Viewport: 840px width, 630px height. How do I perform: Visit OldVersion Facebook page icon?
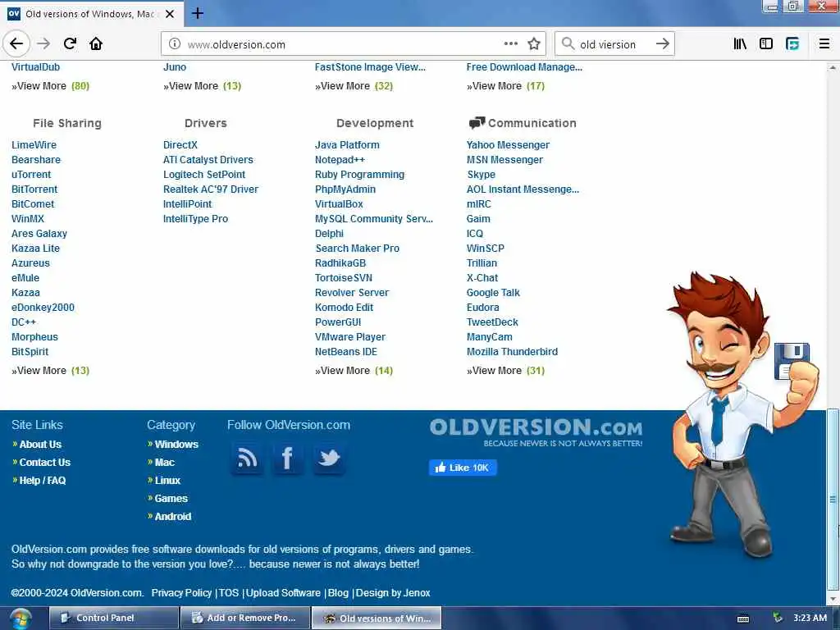click(288, 458)
